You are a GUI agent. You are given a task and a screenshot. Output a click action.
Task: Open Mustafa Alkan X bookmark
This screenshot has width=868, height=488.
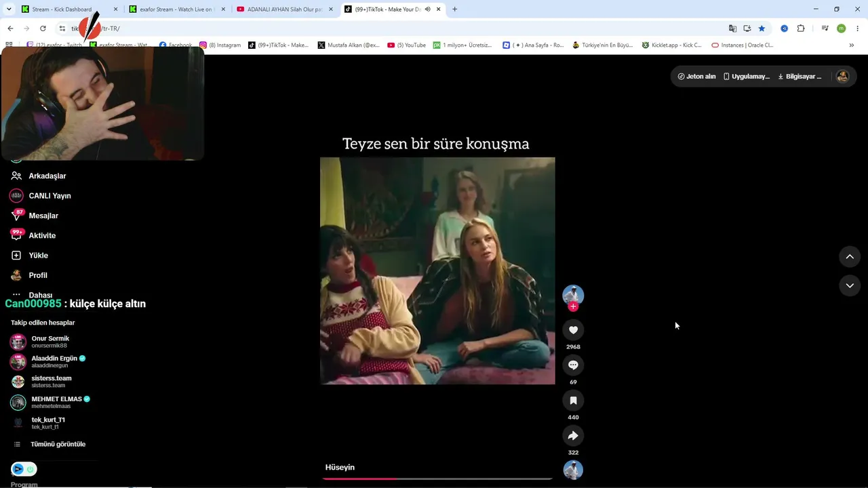tap(349, 45)
